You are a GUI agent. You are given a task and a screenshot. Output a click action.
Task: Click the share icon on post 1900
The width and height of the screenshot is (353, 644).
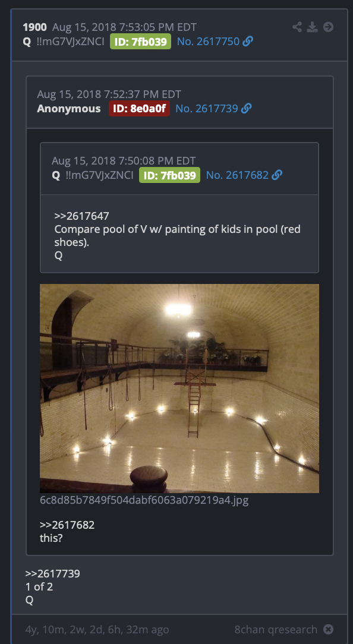coord(297,27)
